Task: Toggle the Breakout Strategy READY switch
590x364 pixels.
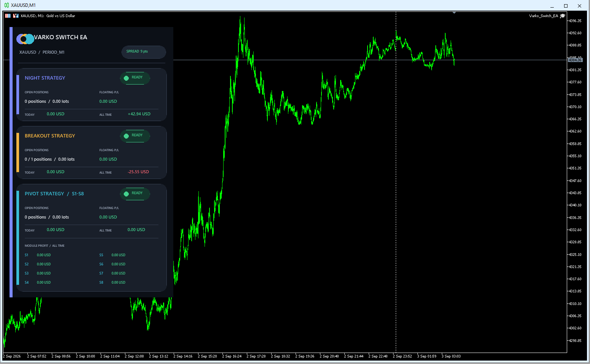Action: coord(135,136)
